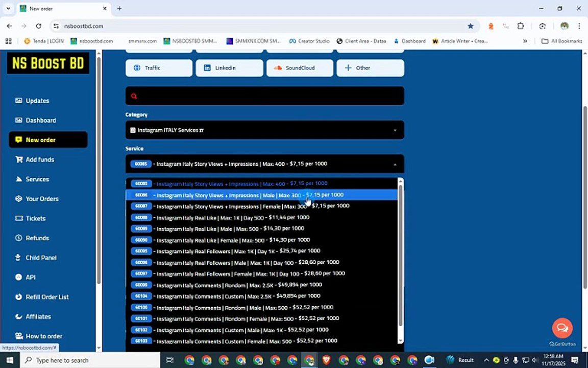Open the Updates sidebar item
This screenshot has width=588, height=368.
(x=32, y=101)
